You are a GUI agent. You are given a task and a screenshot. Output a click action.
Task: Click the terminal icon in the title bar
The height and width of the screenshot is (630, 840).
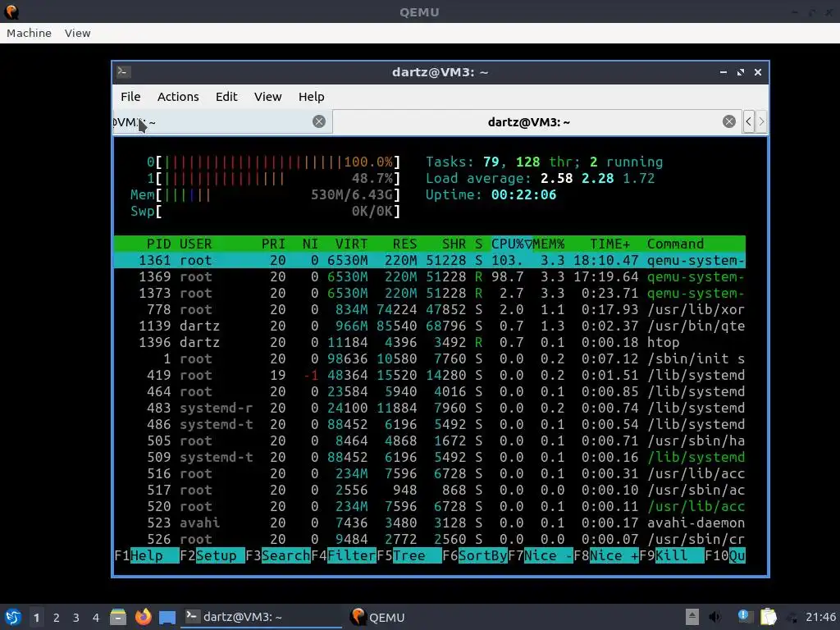[124, 72]
